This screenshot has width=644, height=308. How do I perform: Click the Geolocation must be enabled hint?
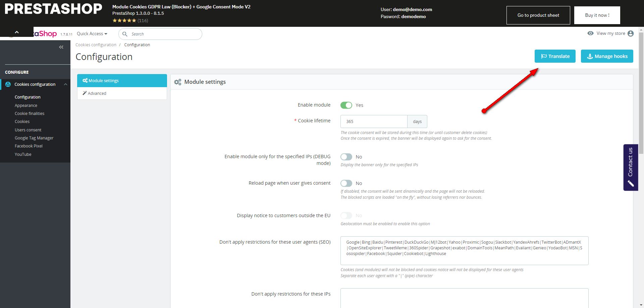[385, 224]
